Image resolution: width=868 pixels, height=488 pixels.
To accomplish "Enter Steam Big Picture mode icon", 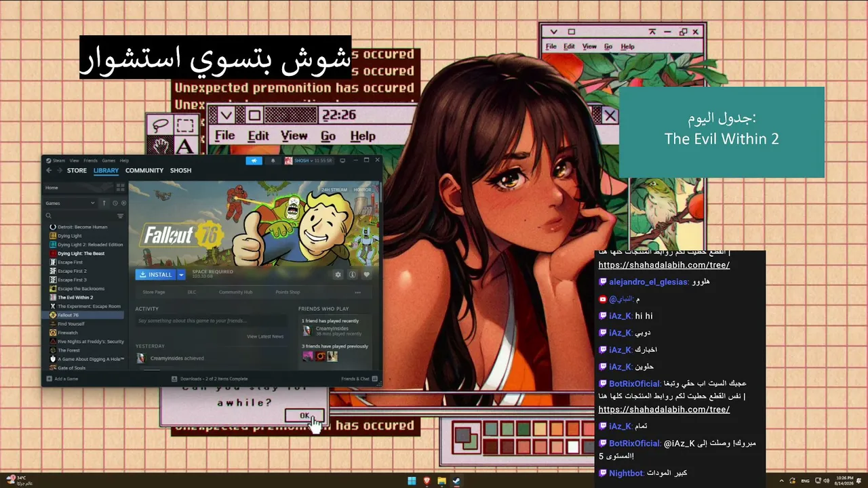I will click(342, 161).
